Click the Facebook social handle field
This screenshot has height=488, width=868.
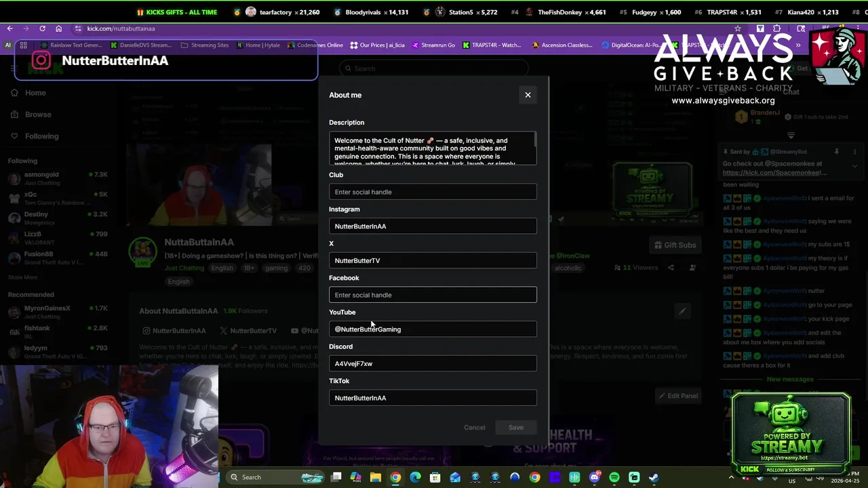coord(433,295)
